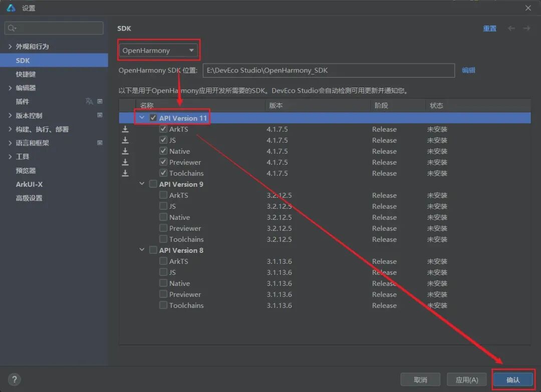Click the 取消 button
The width and height of the screenshot is (541, 392).
pos(420,379)
